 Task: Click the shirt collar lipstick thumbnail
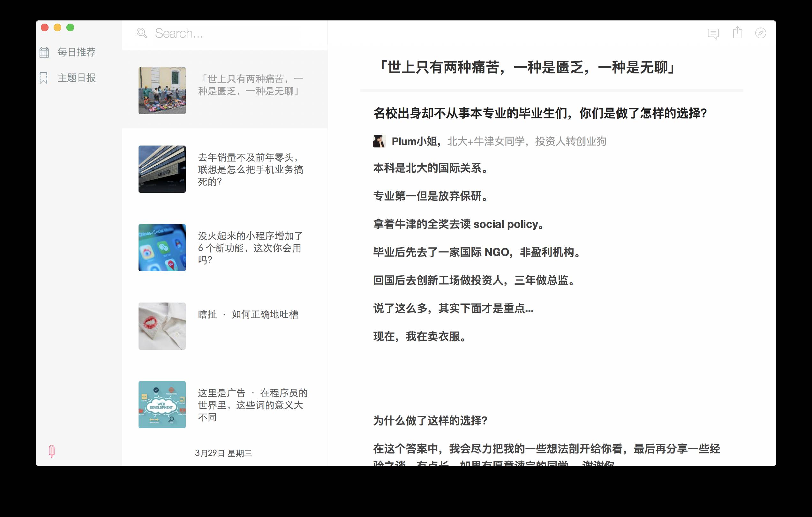coord(162,326)
